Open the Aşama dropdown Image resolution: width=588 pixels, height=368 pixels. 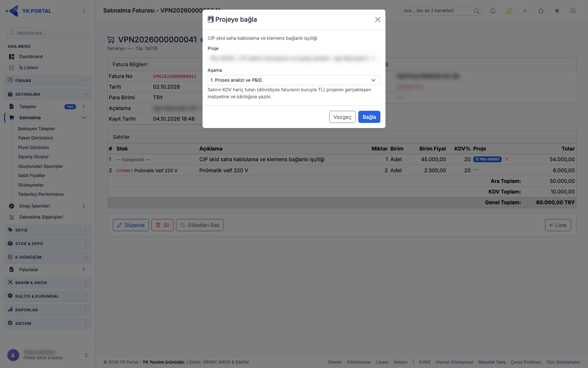click(x=294, y=80)
